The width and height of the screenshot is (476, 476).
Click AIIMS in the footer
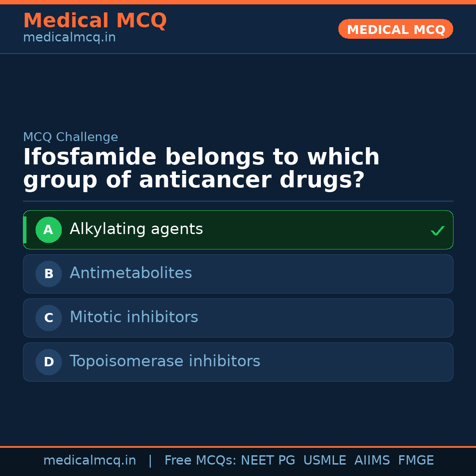click(x=372, y=461)
